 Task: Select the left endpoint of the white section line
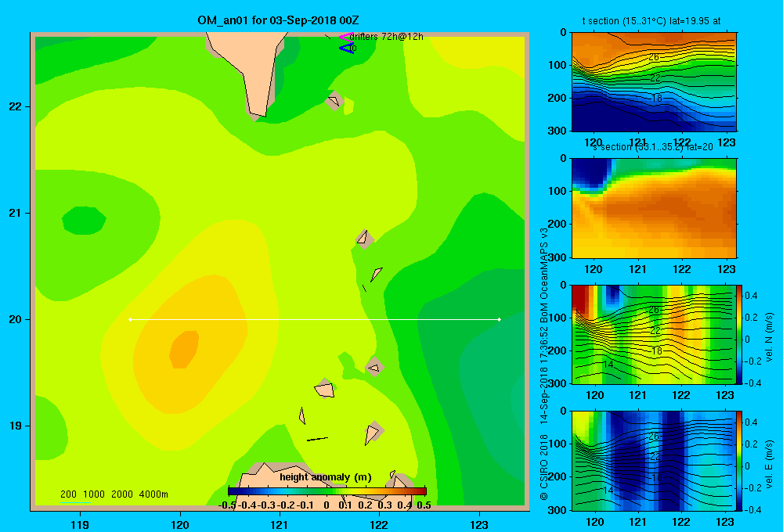[130, 319]
